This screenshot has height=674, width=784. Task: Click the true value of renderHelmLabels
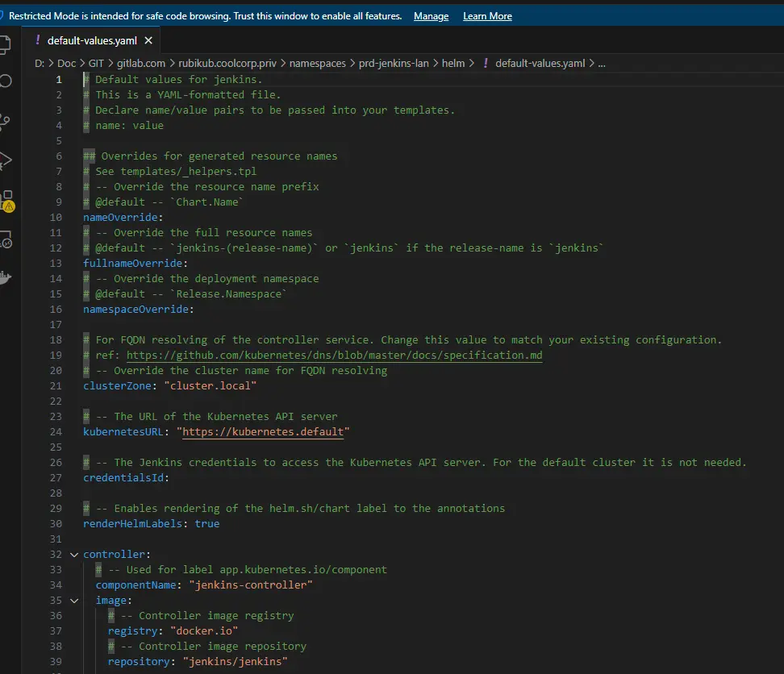(207, 523)
